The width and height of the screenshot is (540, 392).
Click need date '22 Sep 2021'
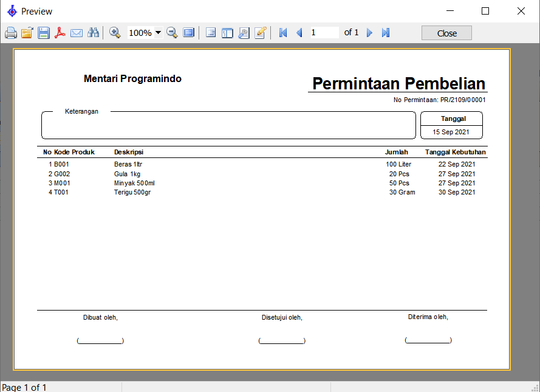(457, 164)
